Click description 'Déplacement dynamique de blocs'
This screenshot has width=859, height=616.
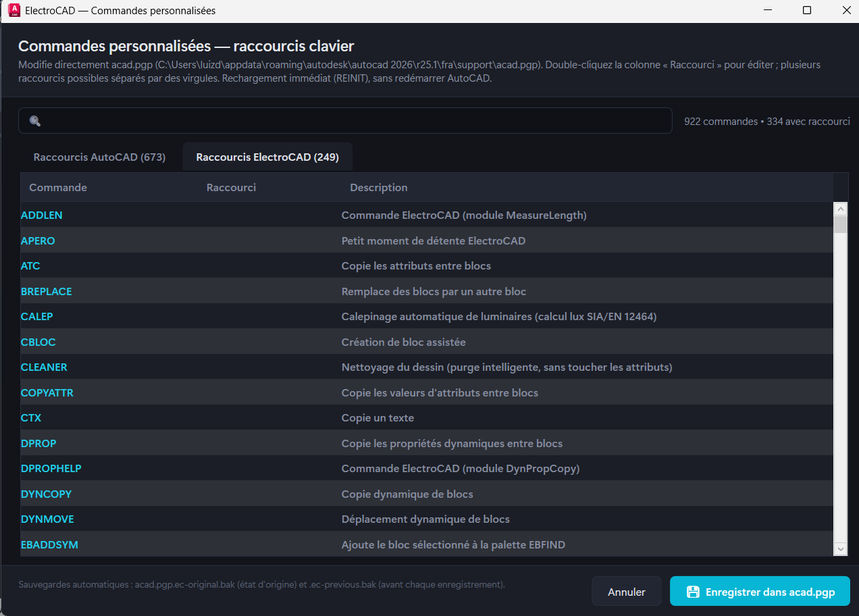tap(425, 519)
